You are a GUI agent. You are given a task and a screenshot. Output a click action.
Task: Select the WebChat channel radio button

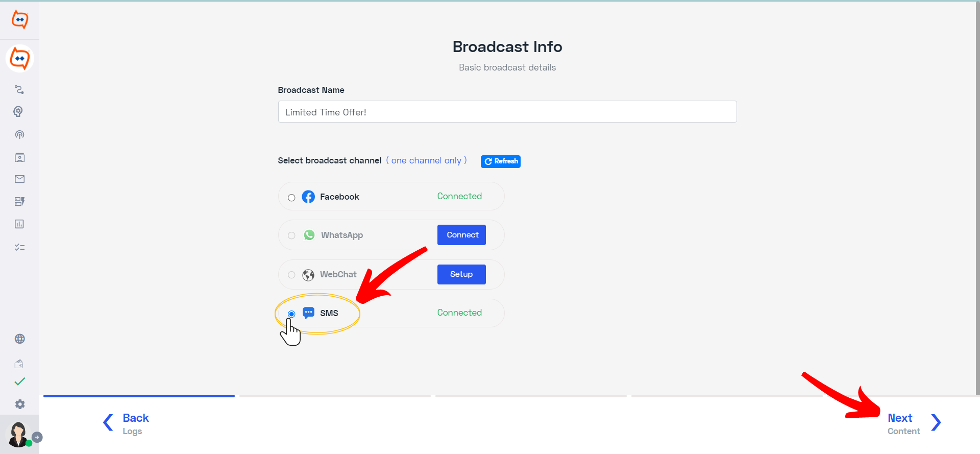click(291, 275)
